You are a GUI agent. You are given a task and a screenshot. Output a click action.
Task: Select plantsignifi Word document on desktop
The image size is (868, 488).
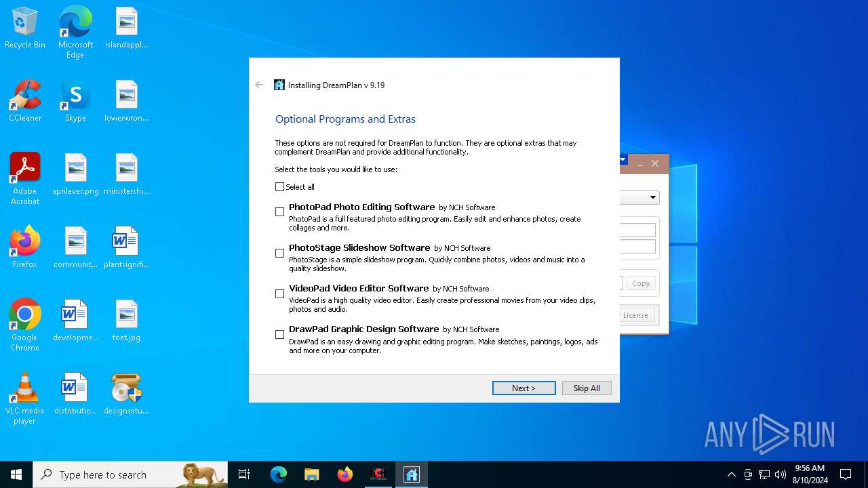coord(126,248)
